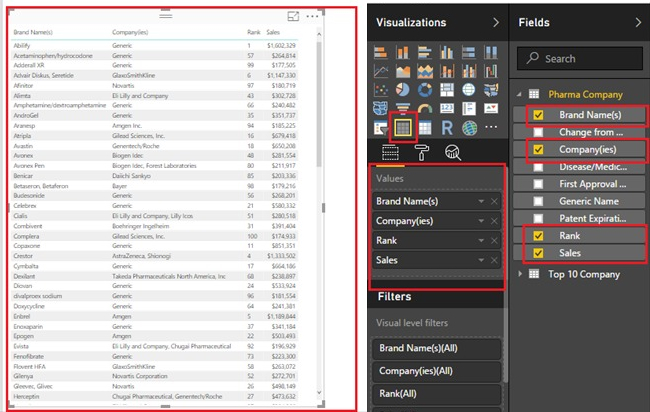
Task: Select the area chart visualization
Action: (x=403, y=71)
